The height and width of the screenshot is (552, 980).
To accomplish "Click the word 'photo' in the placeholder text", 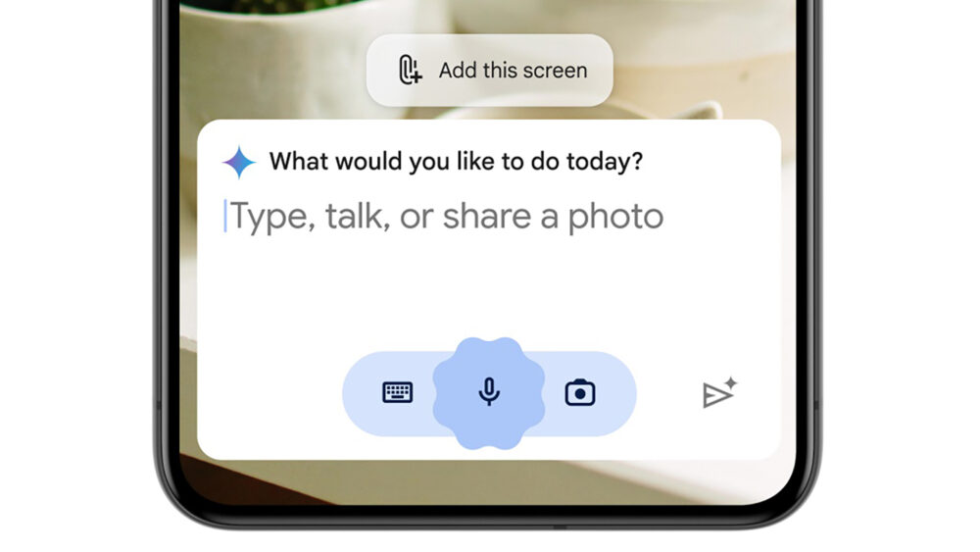I will pyautogui.click(x=615, y=217).
